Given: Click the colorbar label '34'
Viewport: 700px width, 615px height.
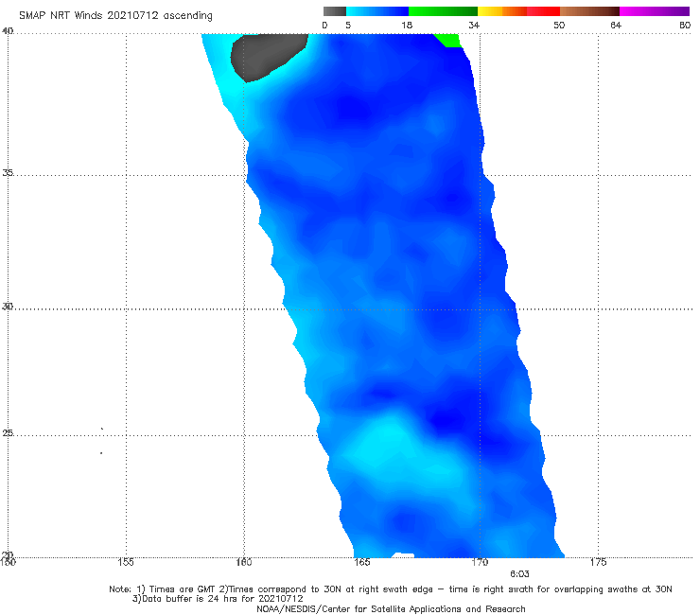Looking at the screenshot, I should coord(474,26).
